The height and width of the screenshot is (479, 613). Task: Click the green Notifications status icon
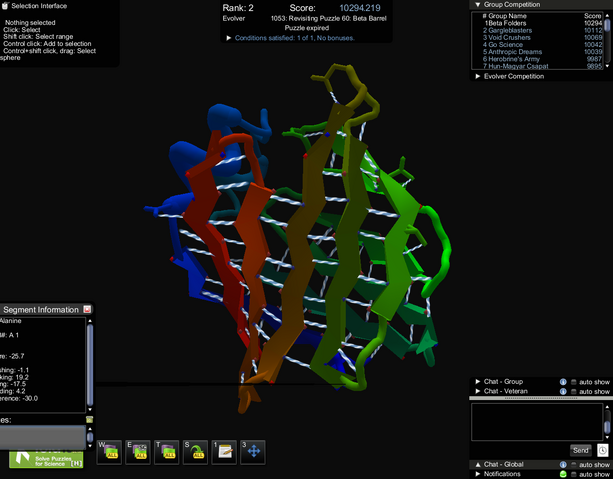tap(563, 474)
